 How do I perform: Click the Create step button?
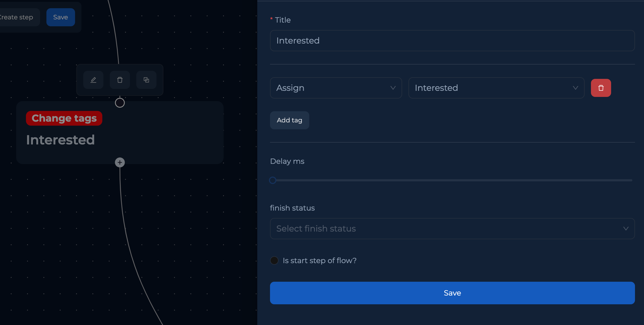coord(17,17)
